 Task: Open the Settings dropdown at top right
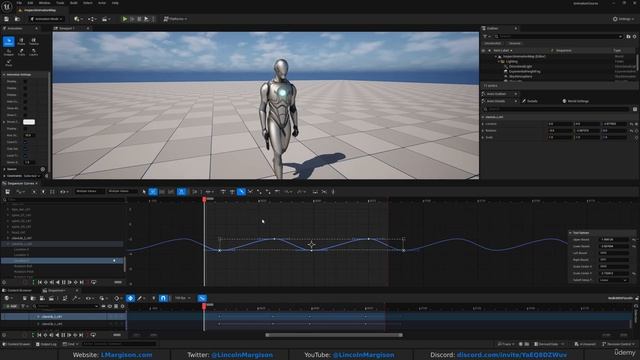click(x=624, y=19)
